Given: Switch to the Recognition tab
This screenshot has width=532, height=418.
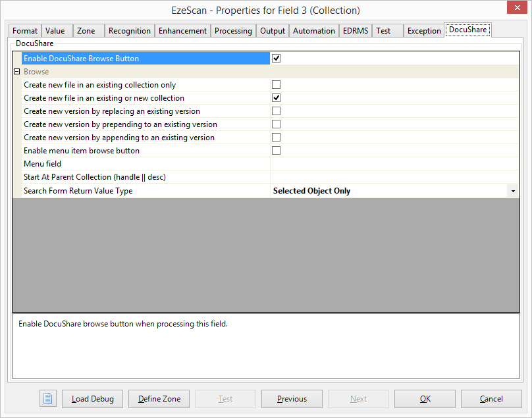Looking at the screenshot, I should click(x=130, y=31).
